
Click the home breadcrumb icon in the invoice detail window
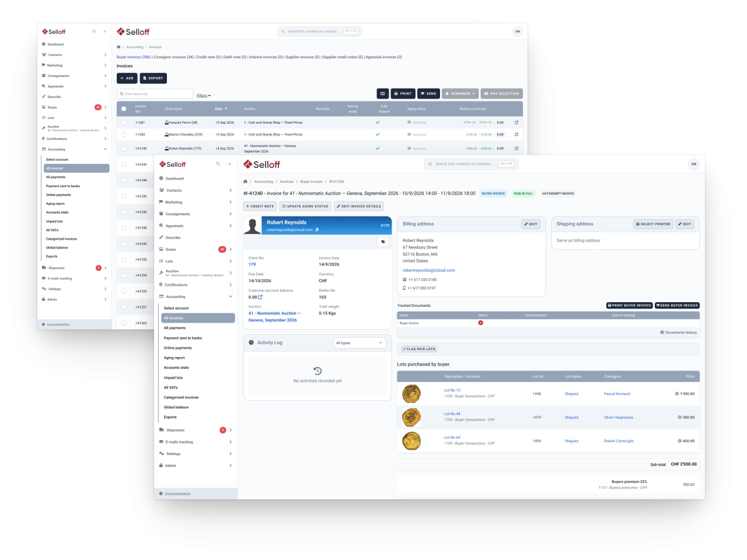pos(246,181)
